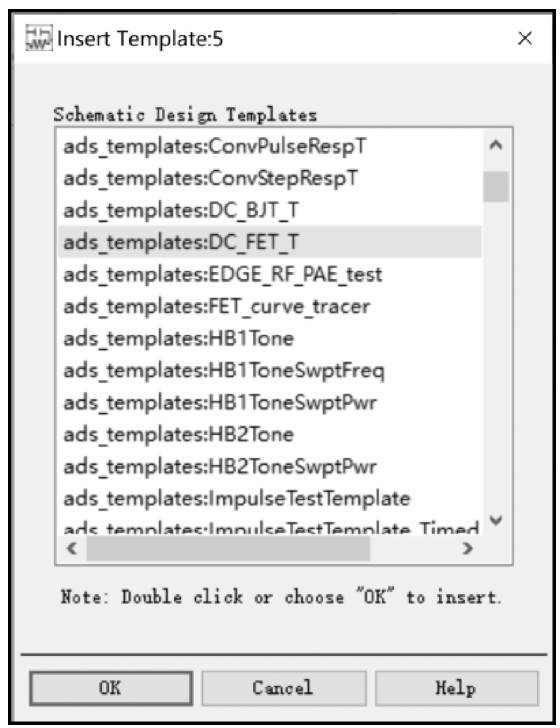
Task: Click the vertical scrollbar thumb
Action: point(495,186)
